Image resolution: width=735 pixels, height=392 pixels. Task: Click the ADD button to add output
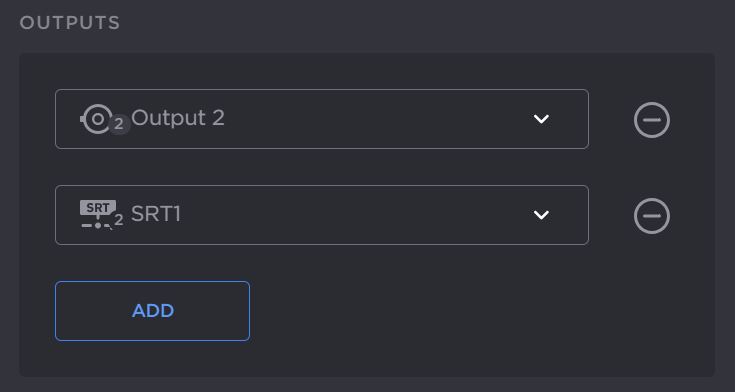(152, 311)
